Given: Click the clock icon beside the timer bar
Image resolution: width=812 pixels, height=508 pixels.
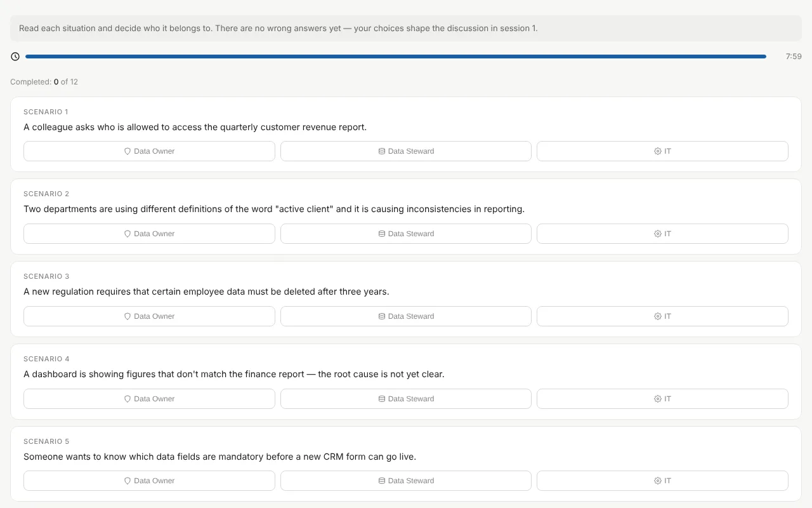Looking at the screenshot, I should 15,57.
